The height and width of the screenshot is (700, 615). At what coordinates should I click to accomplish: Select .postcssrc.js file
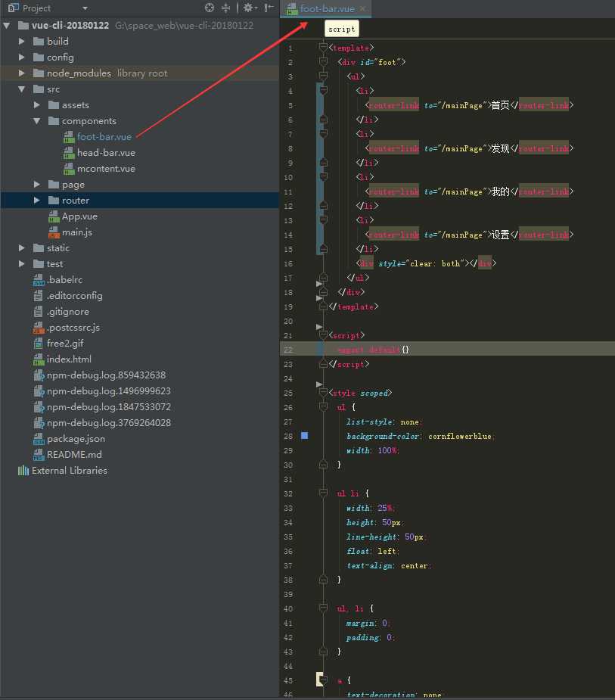73,327
